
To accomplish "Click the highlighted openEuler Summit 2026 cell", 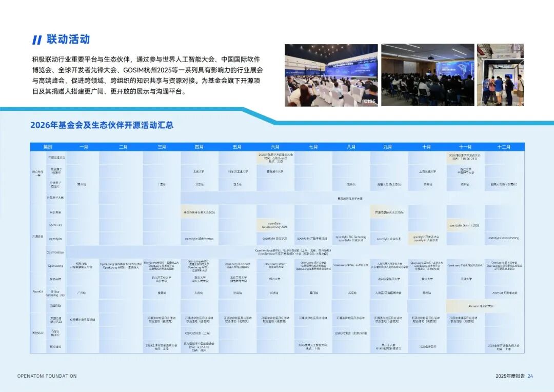I will click(465, 225).
